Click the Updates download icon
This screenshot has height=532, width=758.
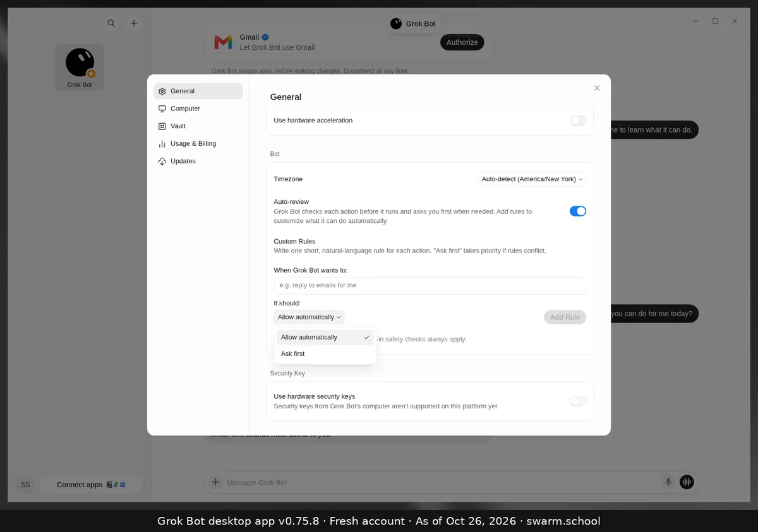162,162
